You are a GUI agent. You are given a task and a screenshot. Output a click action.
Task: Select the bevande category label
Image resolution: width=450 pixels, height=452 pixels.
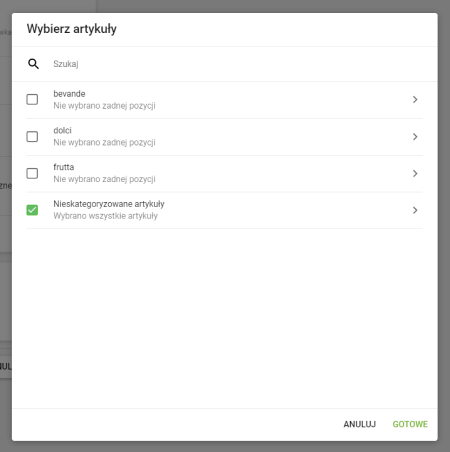[x=69, y=94]
